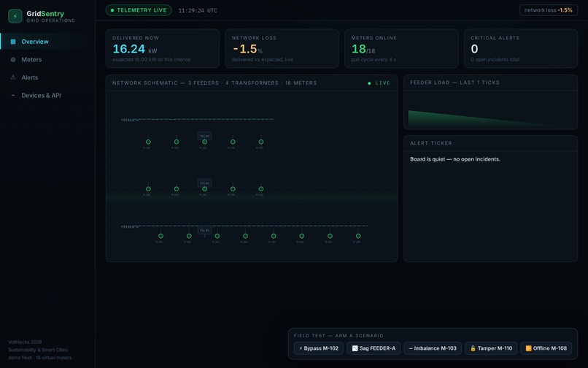Click 'Board is quiet — no open incidents'

[x=455, y=159]
